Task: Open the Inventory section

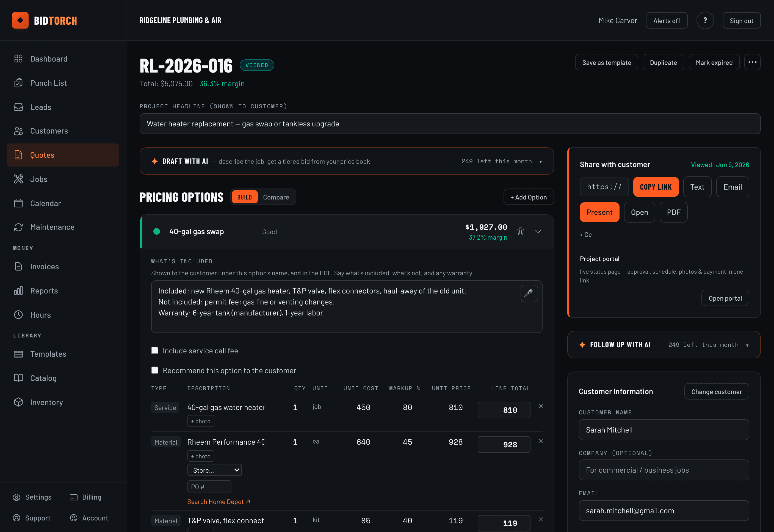Action: pyautogui.click(x=63, y=402)
